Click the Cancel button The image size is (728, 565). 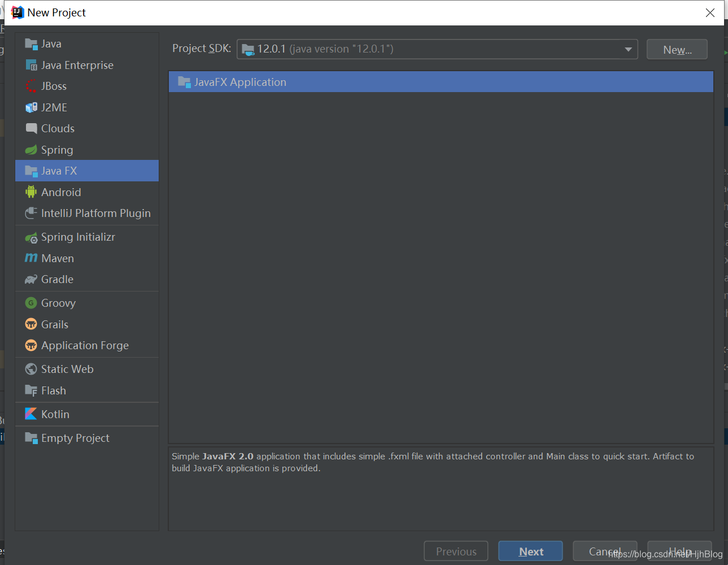(x=605, y=551)
